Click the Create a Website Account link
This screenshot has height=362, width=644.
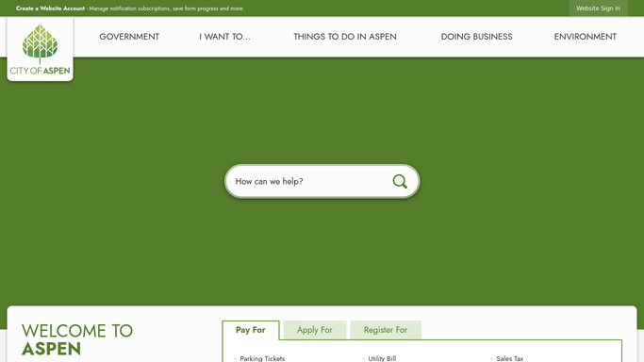[50, 8]
